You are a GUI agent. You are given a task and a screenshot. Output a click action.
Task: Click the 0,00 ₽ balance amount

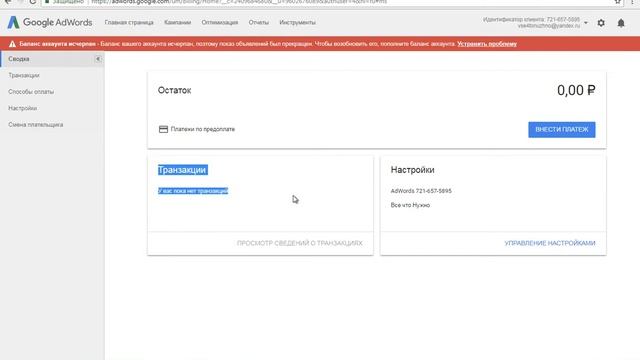click(x=576, y=90)
